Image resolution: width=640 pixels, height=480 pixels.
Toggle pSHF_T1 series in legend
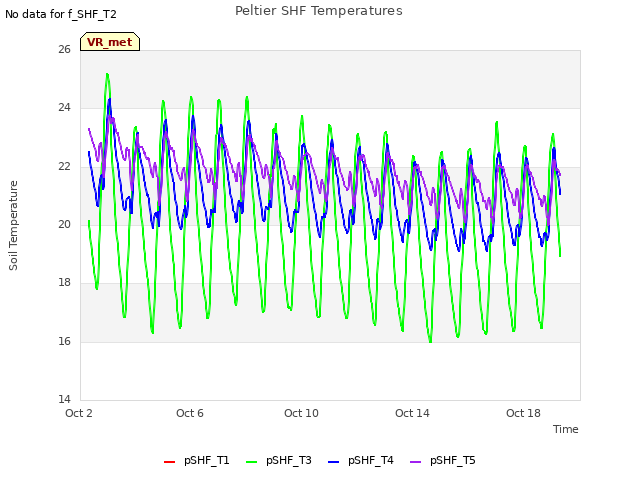tap(197, 460)
